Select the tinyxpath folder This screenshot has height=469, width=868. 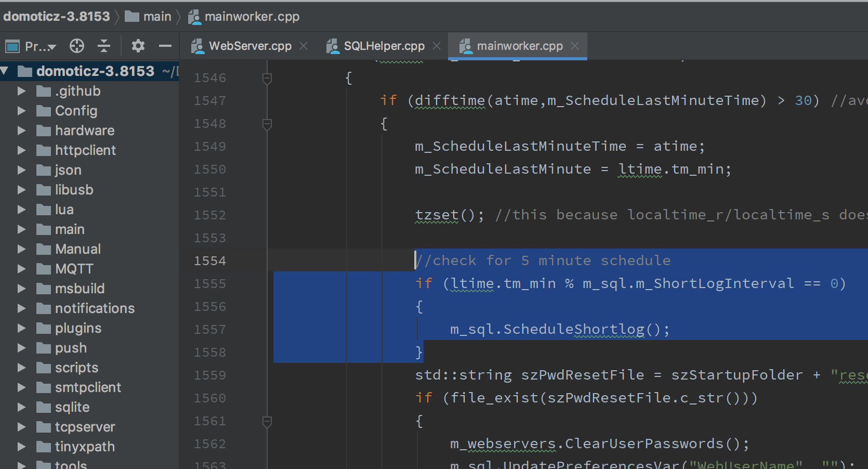(x=85, y=447)
